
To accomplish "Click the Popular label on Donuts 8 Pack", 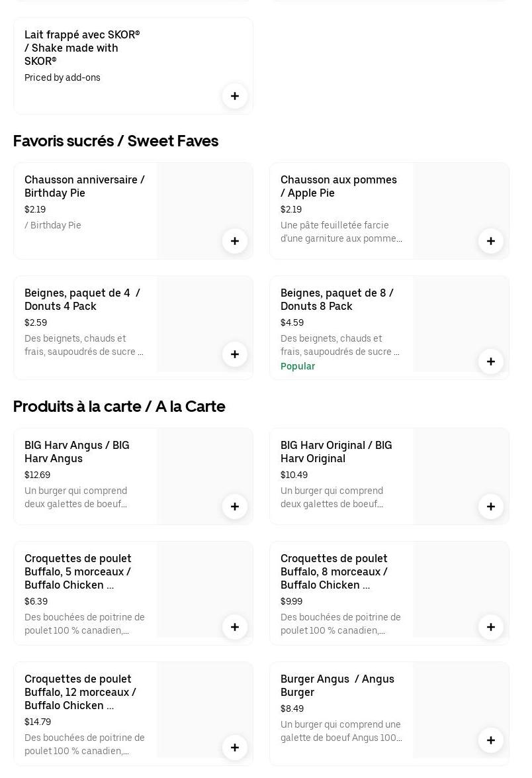I will point(298,366).
